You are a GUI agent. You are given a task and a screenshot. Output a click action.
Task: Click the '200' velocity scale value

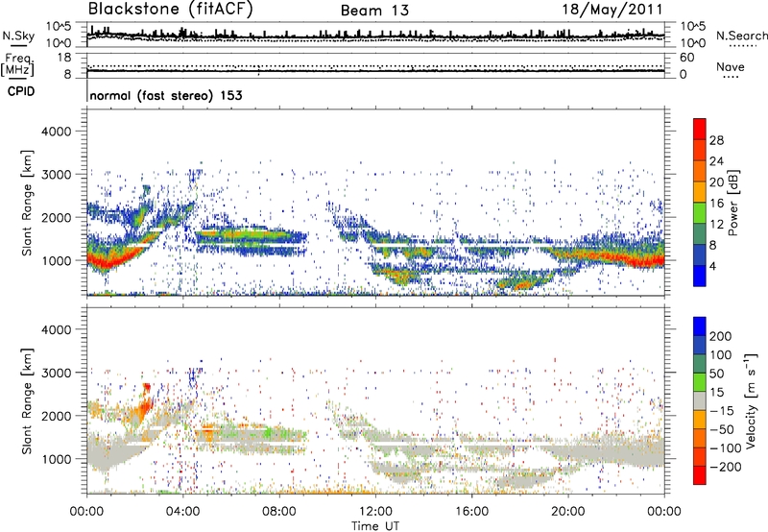tap(721, 336)
